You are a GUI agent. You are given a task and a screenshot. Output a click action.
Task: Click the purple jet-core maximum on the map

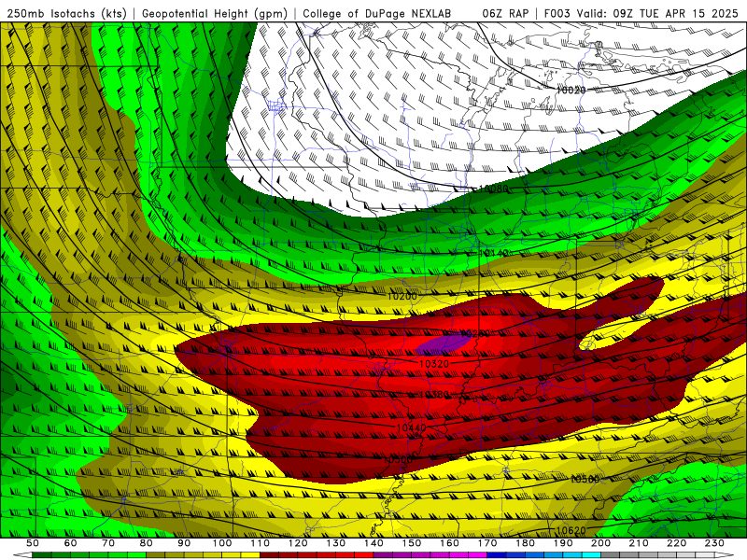442,343
